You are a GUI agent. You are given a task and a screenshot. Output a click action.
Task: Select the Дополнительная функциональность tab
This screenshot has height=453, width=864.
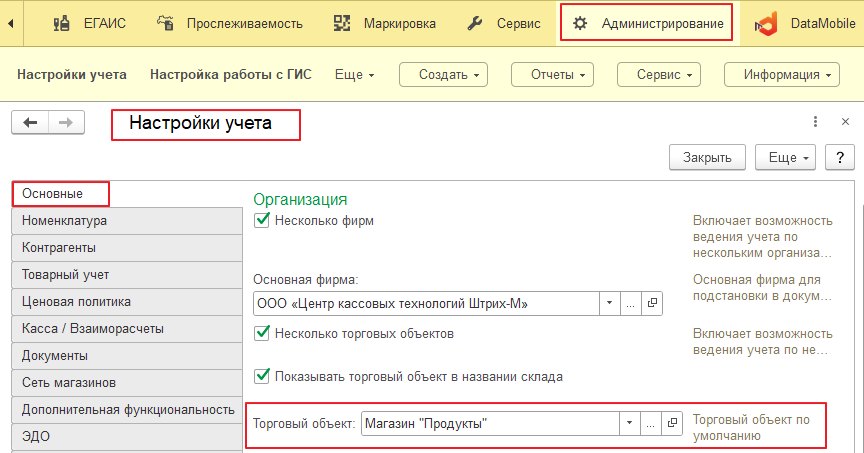[x=127, y=410]
